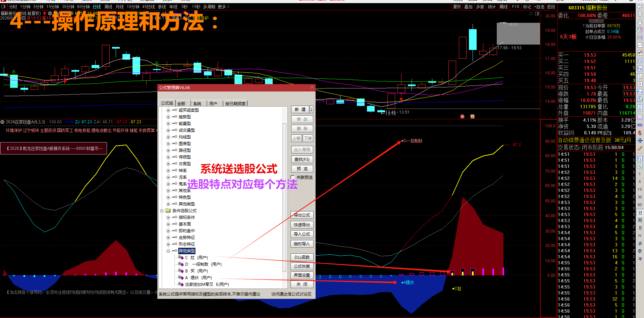Viewport: 644px width, 318px height.
Task: Click the 临时导入 button
Action: pos(302,244)
